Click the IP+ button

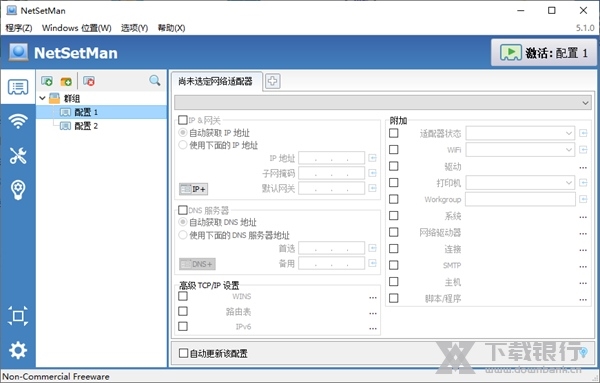click(194, 189)
